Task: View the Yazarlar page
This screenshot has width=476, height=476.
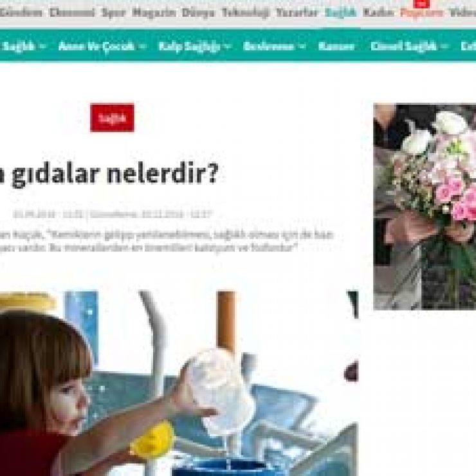Action: [x=297, y=13]
